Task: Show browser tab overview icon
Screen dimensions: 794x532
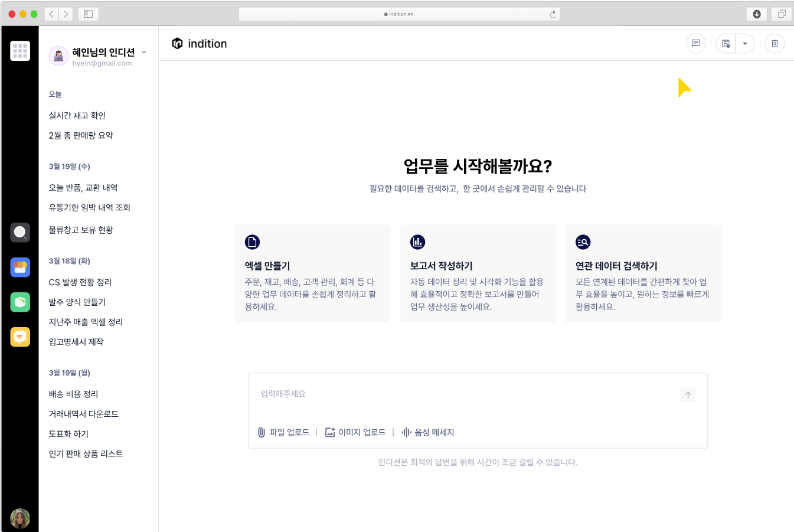Action: tap(782, 14)
